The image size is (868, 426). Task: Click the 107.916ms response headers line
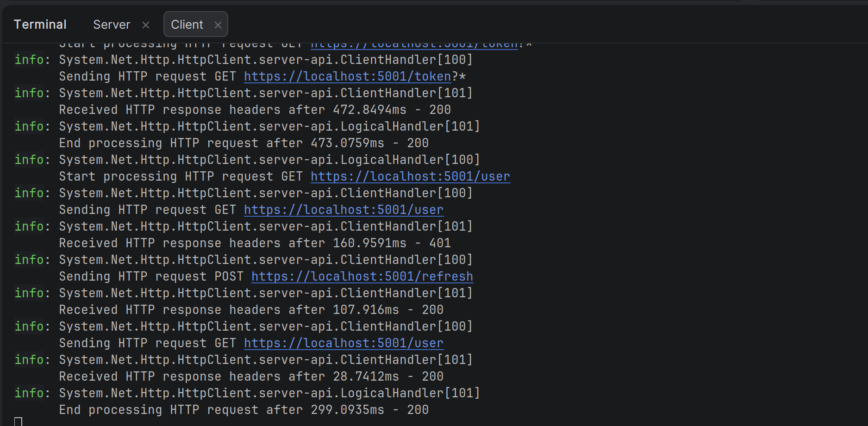pos(251,310)
